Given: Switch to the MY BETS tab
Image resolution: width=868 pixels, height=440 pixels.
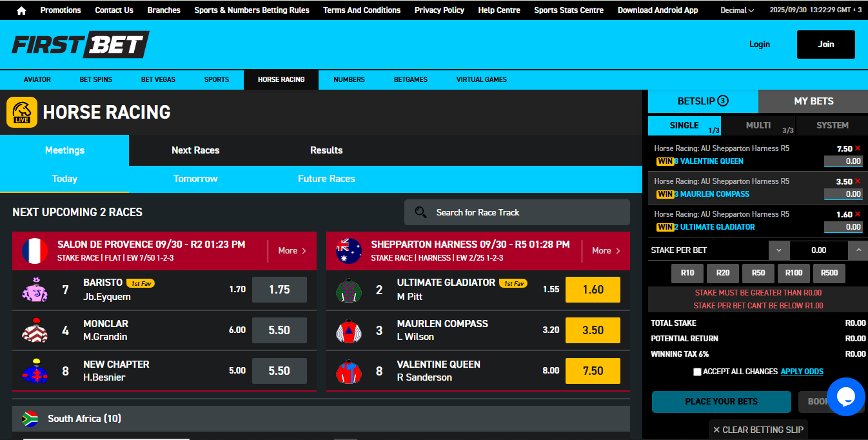Looking at the screenshot, I should click(813, 101).
